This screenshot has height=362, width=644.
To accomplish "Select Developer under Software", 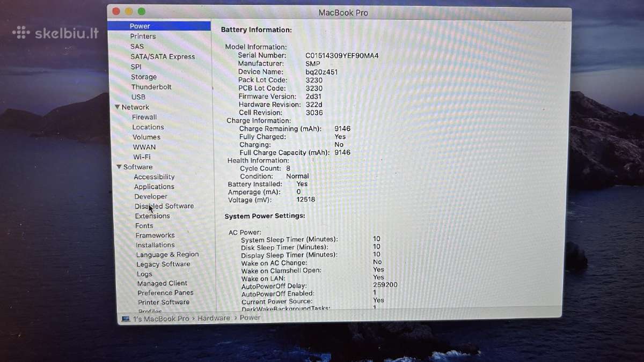I will pos(151,196).
